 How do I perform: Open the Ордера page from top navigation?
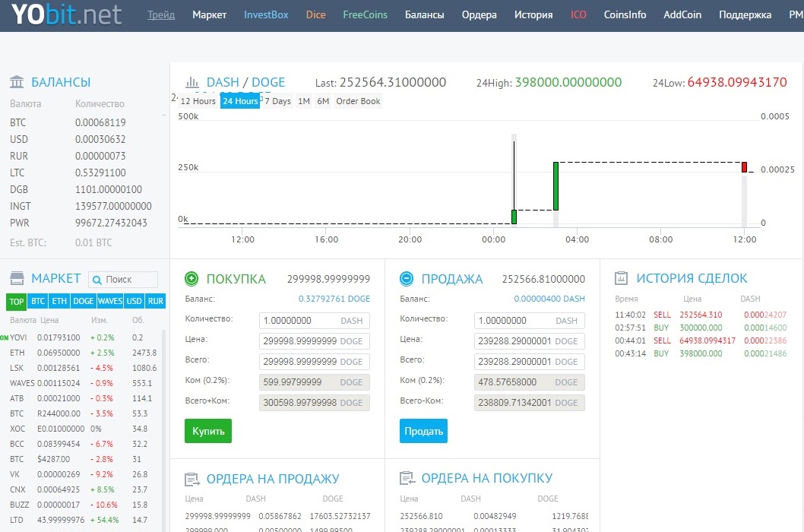point(480,15)
